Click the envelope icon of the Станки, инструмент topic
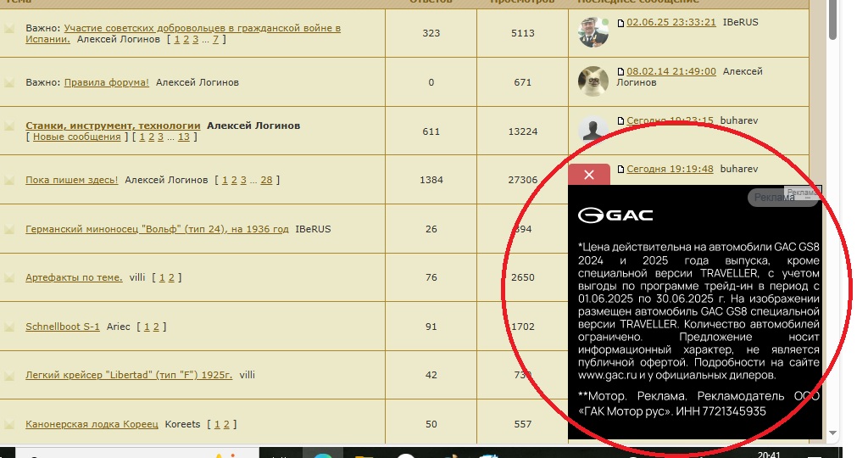The width and height of the screenshot is (868, 458). tap(9, 126)
